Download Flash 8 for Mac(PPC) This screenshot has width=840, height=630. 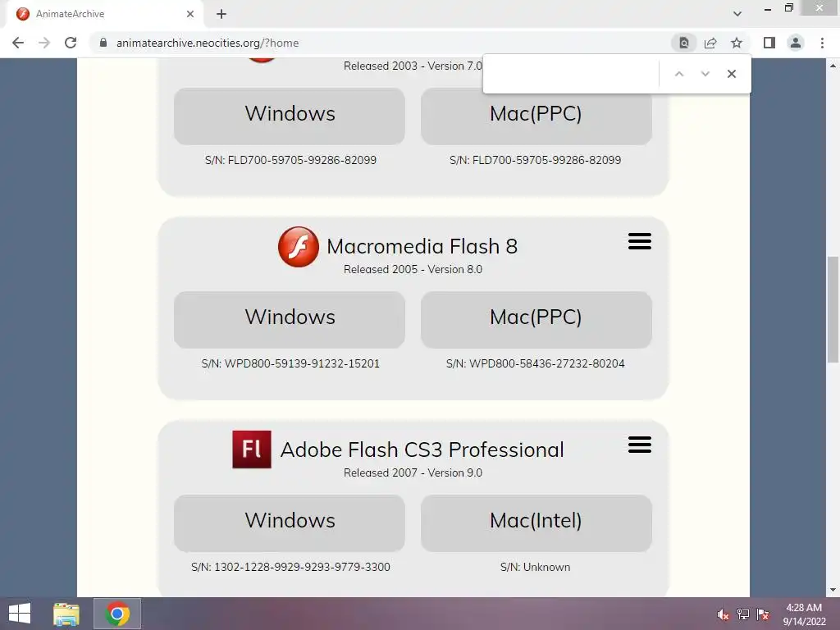(536, 320)
